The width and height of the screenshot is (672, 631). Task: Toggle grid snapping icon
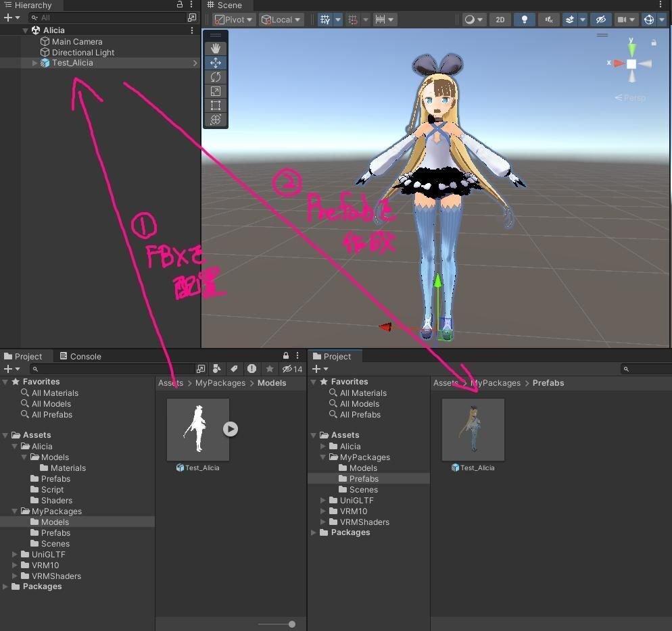click(353, 20)
